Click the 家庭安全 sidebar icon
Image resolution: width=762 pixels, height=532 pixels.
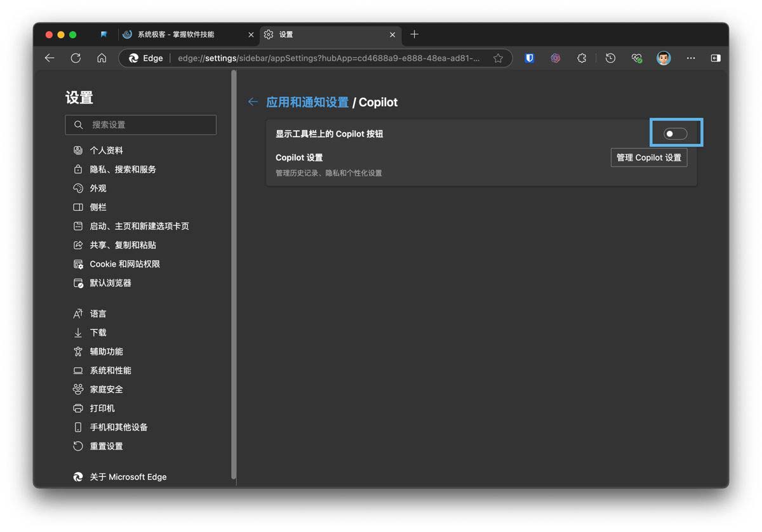[x=78, y=389]
